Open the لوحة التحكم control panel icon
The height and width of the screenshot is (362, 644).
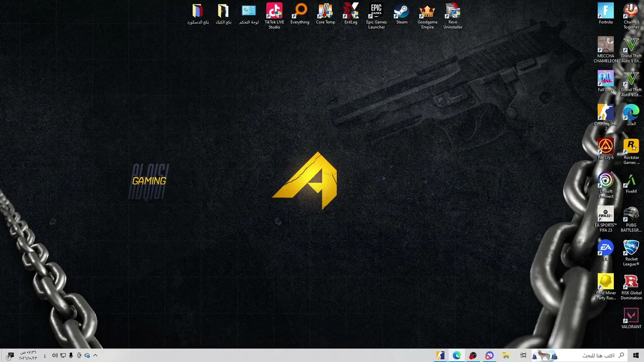click(249, 14)
